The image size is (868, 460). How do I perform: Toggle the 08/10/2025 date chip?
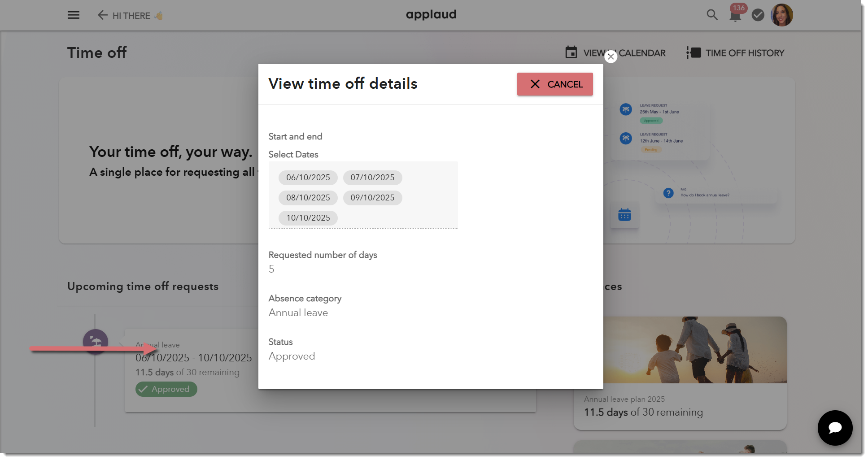[x=308, y=198]
